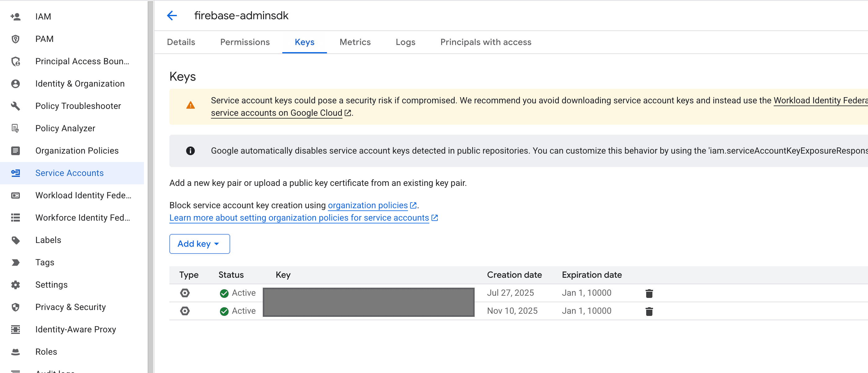The height and width of the screenshot is (373, 868).
Task: Switch to the Permissions tab
Action: pos(245,42)
